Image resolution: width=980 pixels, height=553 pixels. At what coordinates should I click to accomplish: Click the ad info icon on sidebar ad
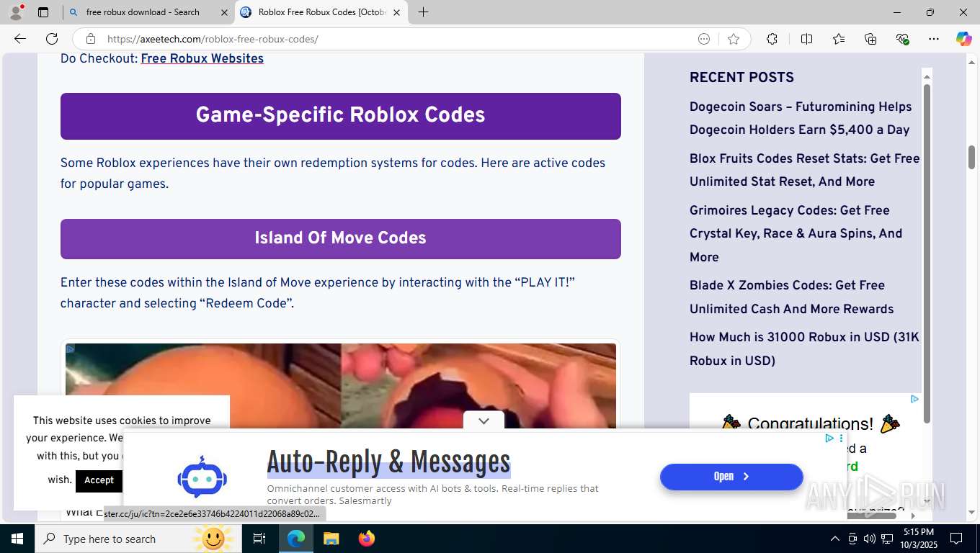click(914, 399)
